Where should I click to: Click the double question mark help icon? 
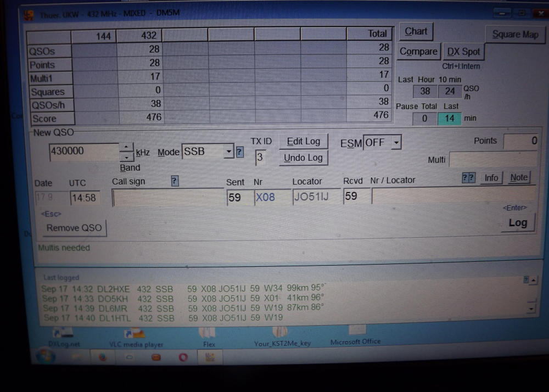[468, 178]
